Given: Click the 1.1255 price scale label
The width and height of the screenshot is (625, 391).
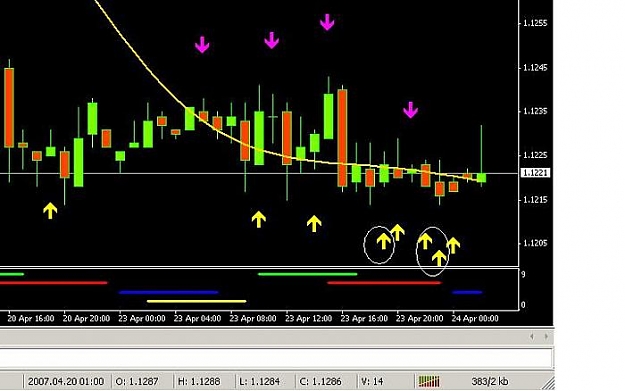Looking at the screenshot, I should (535, 23).
